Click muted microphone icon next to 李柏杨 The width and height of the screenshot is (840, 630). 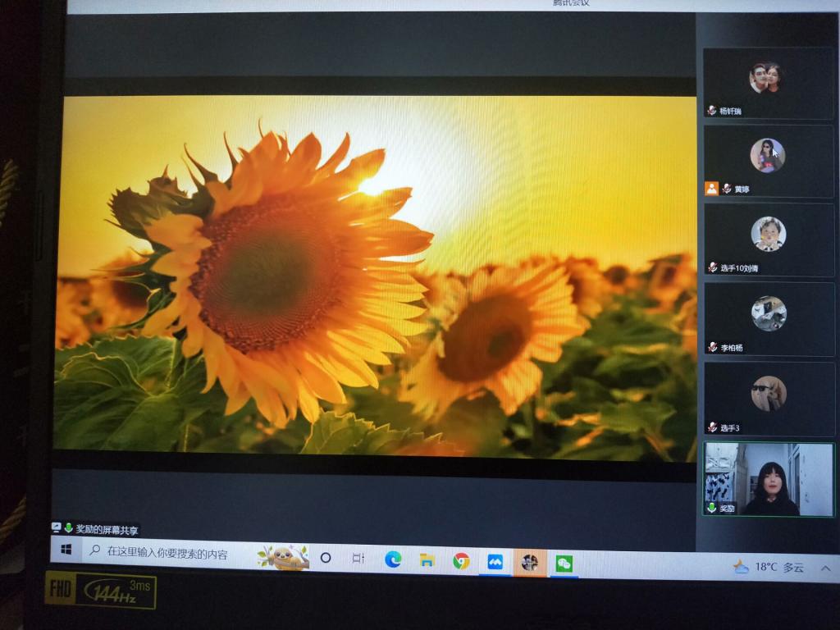tap(713, 348)
